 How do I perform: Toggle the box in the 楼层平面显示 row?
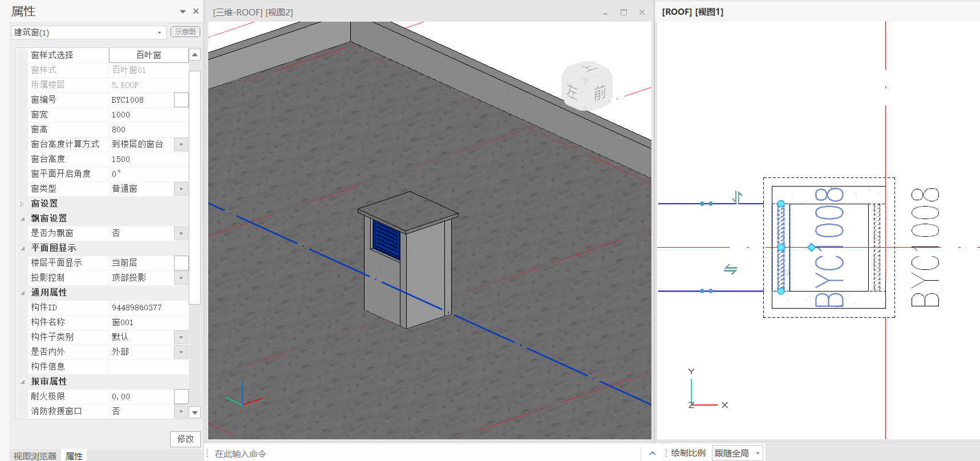point(181,263)
